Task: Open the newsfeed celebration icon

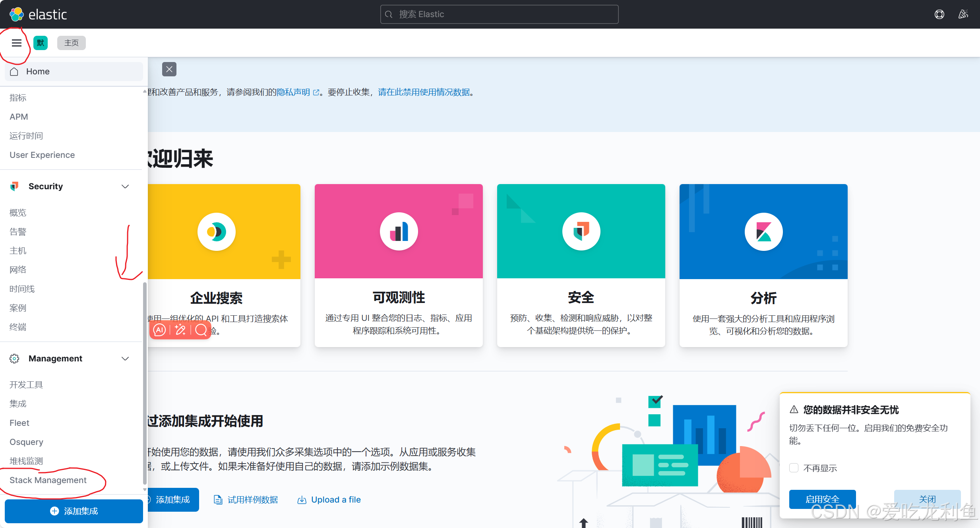Action: tap(963, 14)
